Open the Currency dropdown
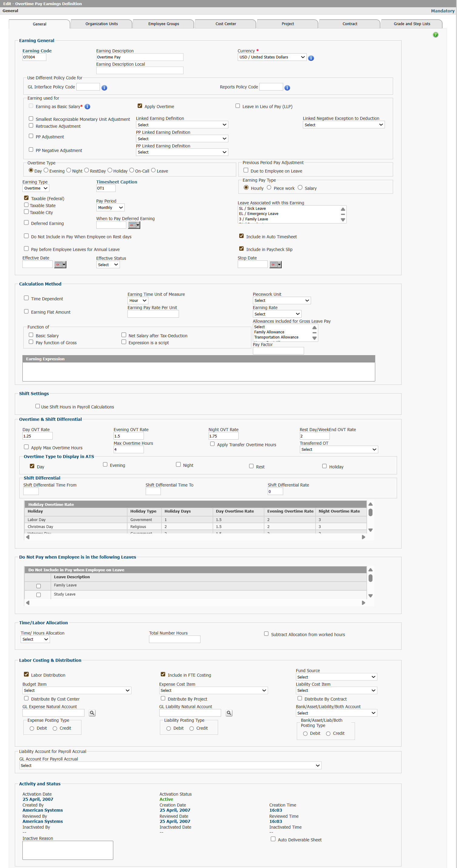This screenshot has height=868, width=457. [x=272, y=57]
